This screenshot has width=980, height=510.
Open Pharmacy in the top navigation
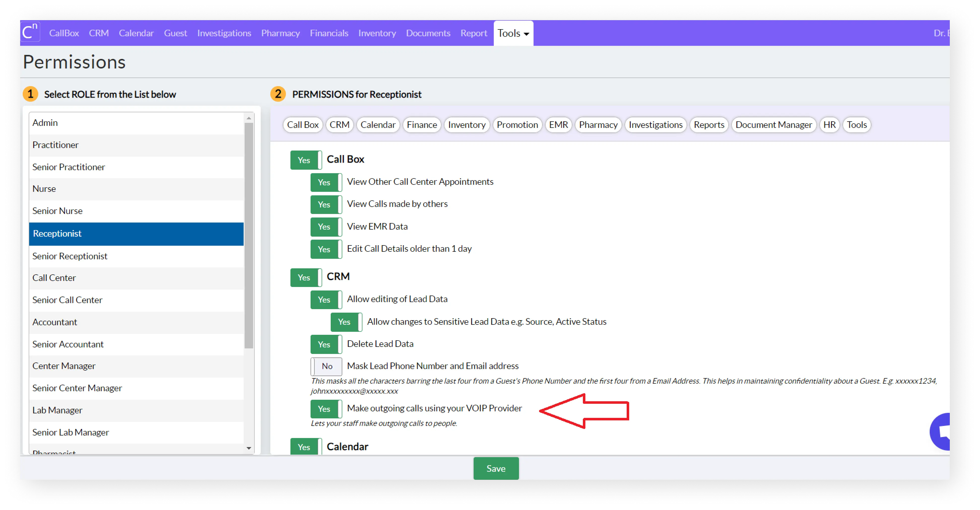click(280, 33)
